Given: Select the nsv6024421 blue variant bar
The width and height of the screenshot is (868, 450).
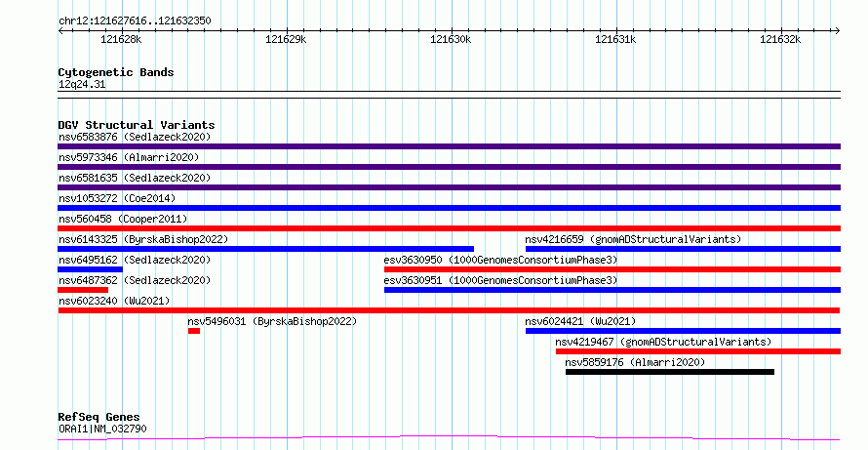Looking at the screenshot, I should pos(683,331).
